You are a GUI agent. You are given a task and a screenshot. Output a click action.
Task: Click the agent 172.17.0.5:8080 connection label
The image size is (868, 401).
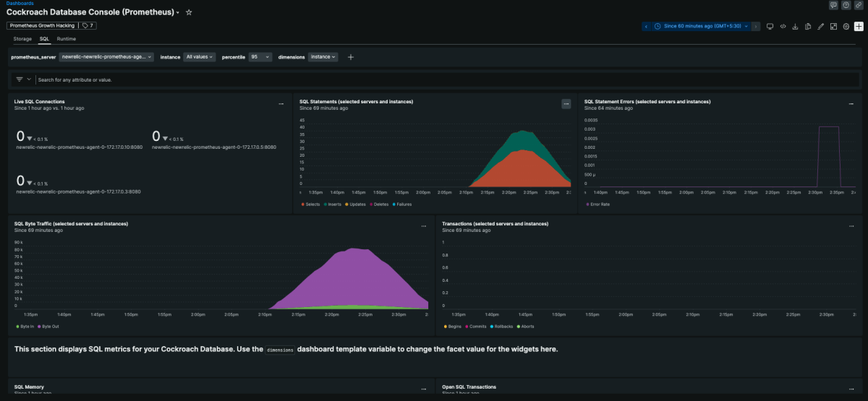[214, 147]
